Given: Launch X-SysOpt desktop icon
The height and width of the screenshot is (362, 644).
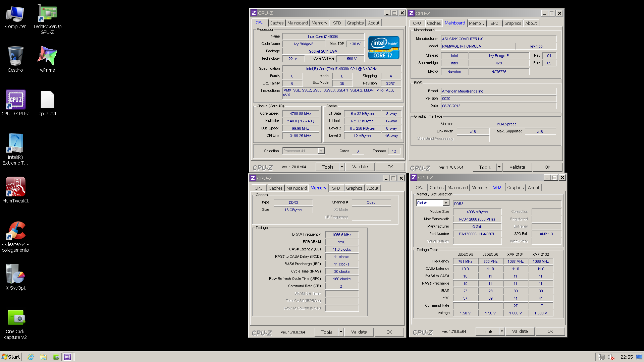Looking at the screenshot, I should tap(15, 277).
